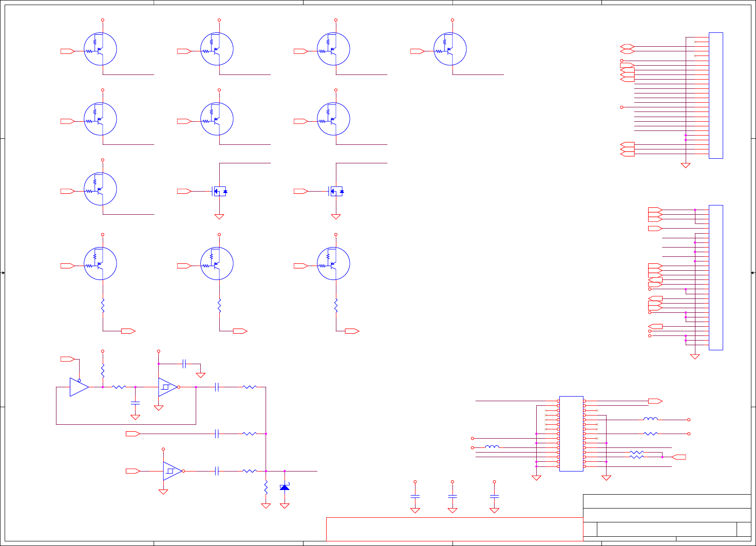756x546 pixels.
Task: Click the left MOSFET symbol
Action: pyautogui.click(x=219, y=191)
